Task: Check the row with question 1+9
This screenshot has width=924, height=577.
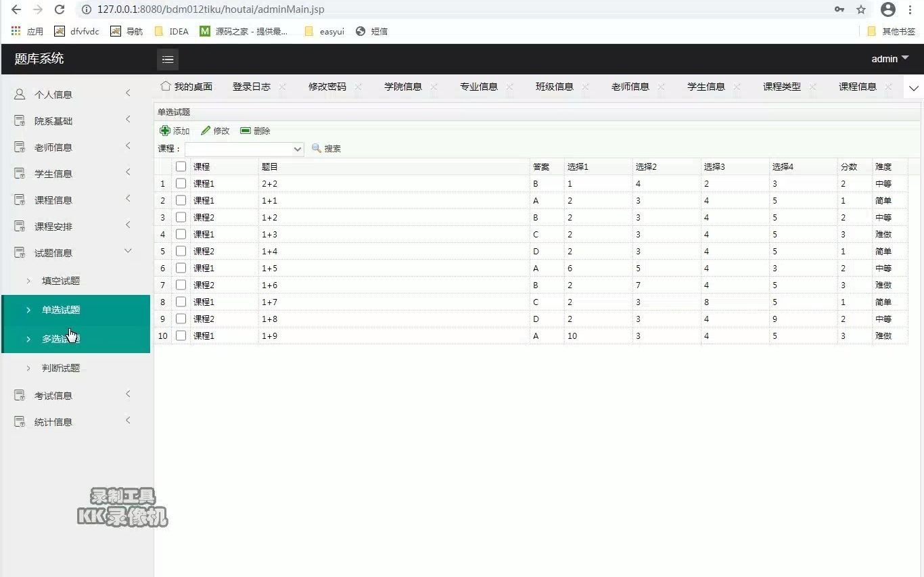Action: (181, 336)
